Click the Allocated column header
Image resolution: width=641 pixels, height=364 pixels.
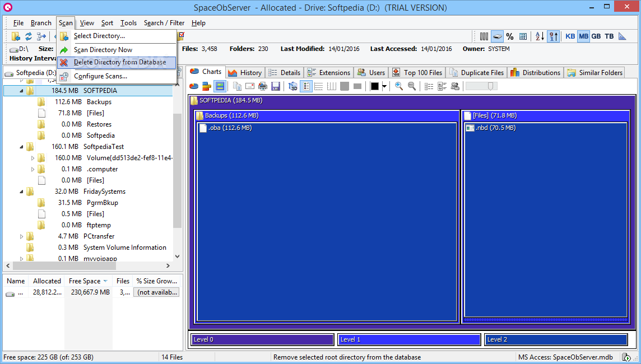[47, 281]
